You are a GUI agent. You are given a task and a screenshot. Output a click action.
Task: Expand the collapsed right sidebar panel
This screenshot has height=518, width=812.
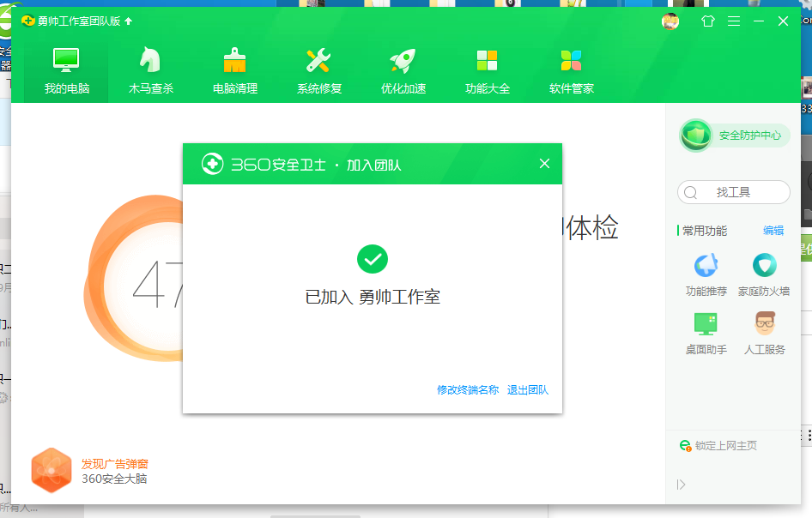(681, 485)
